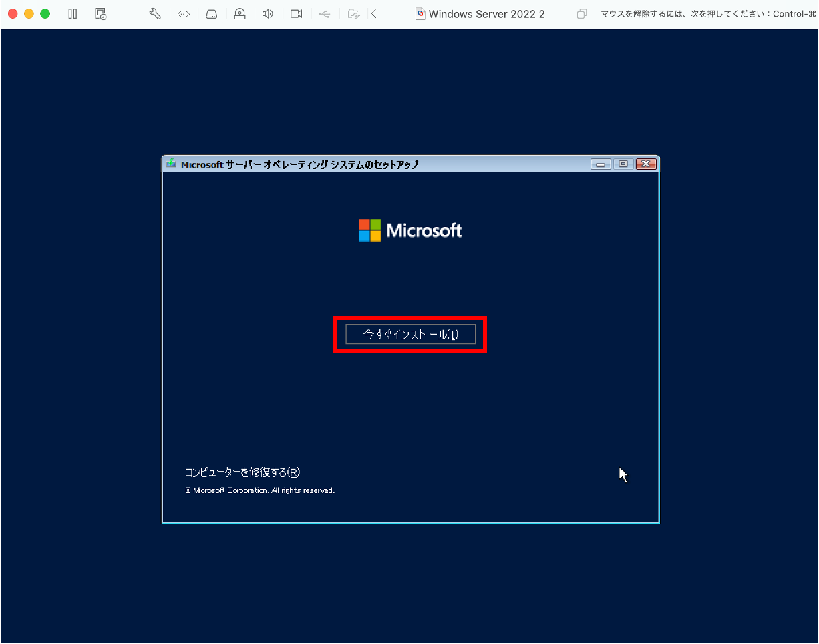Click the mouse release hint text

708,14
